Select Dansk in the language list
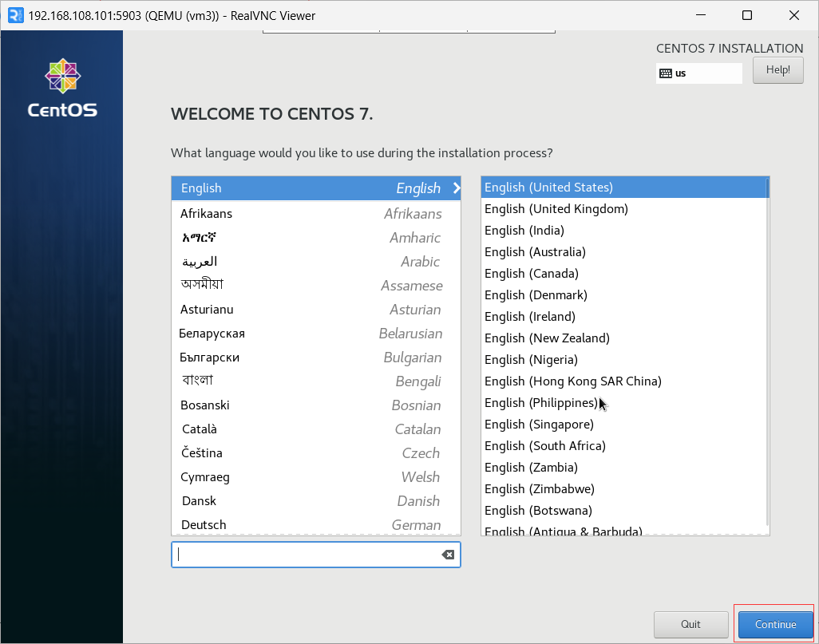The height and width of the screenshot is (644, 819). (315, 501)
